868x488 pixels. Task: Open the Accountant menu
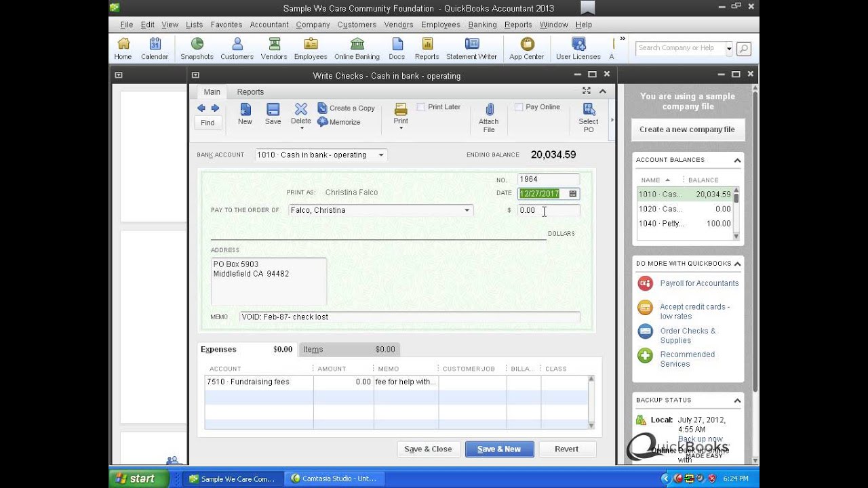[269, 24]
